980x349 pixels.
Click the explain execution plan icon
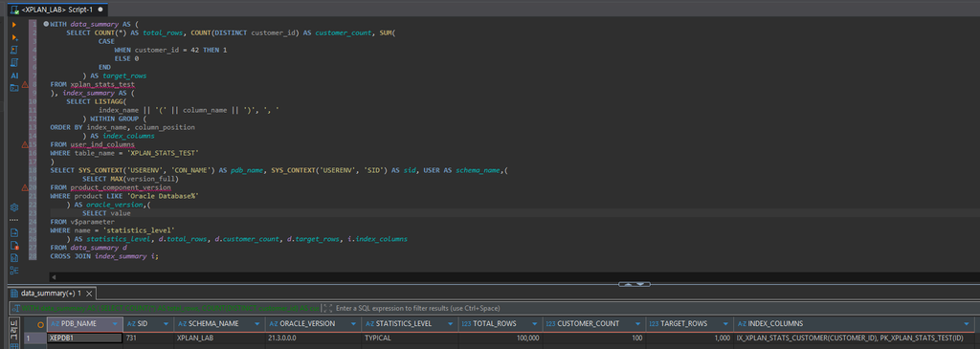14,62
